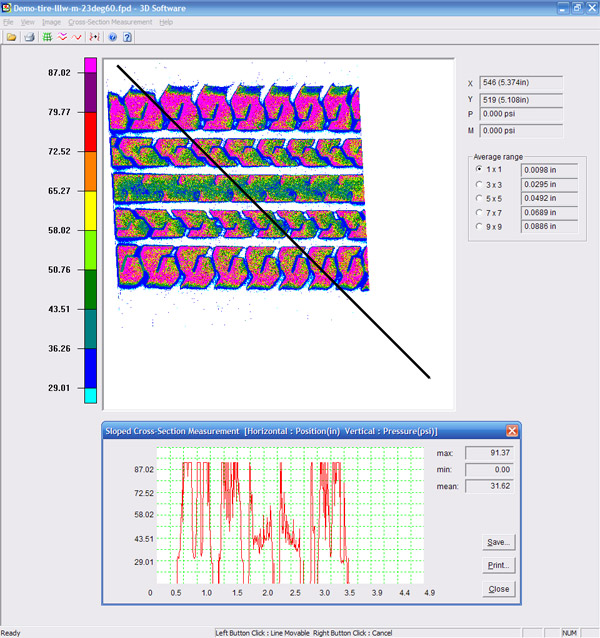Close the Sloped Cross-Section Measurement dialog

[x=512, y=431]
